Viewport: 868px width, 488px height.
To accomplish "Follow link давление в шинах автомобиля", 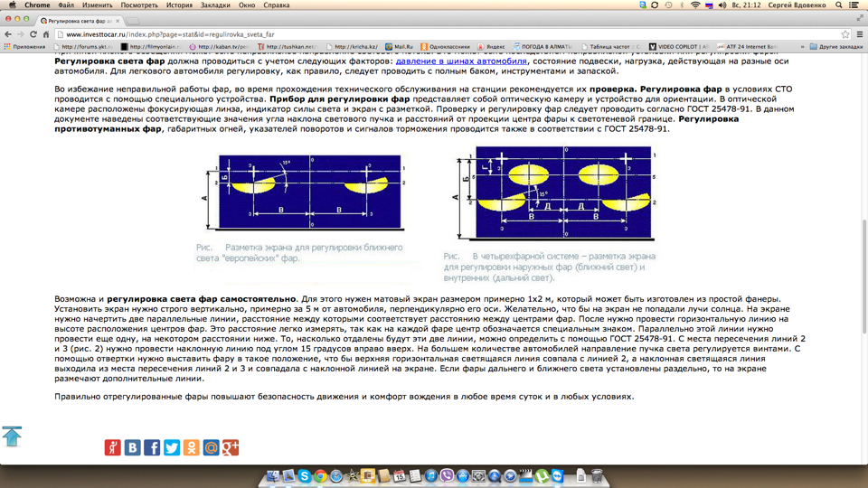I will (461, 61).
